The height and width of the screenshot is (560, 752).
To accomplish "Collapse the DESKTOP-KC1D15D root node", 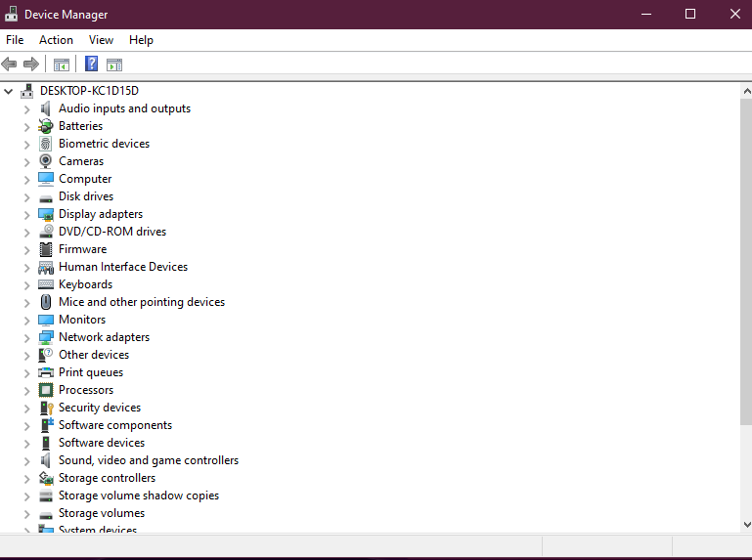I will point(8,91).
